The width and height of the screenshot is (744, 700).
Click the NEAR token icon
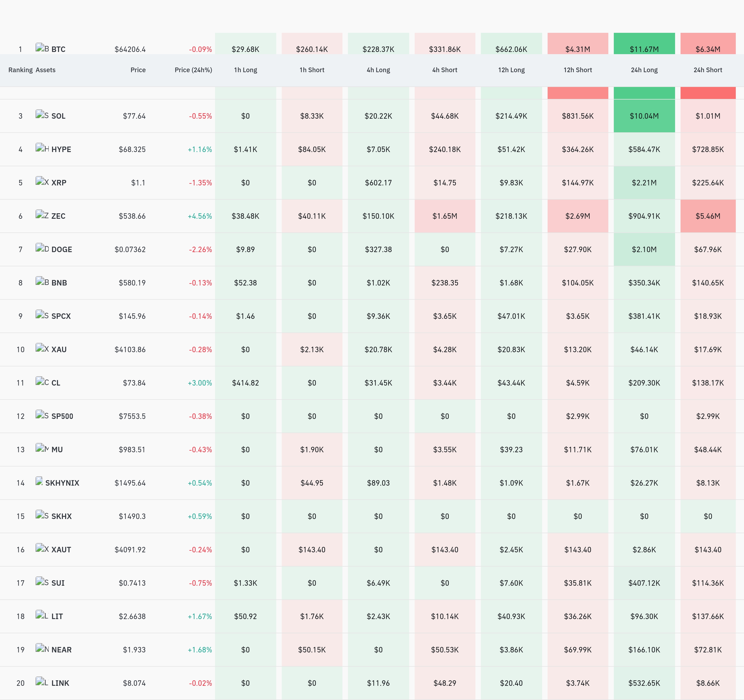click(x=42, y=648)
